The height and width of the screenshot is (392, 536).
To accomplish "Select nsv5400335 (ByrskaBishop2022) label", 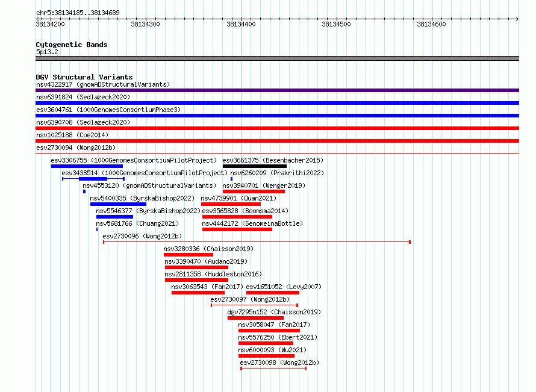I will click(142, 198).
